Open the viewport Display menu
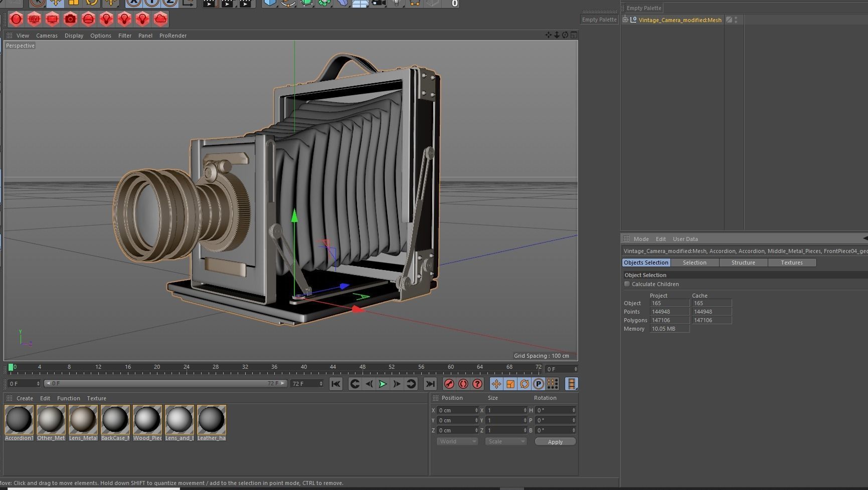Image resolution: width=868 pixels, height=490 pixels. pos(74,36)
